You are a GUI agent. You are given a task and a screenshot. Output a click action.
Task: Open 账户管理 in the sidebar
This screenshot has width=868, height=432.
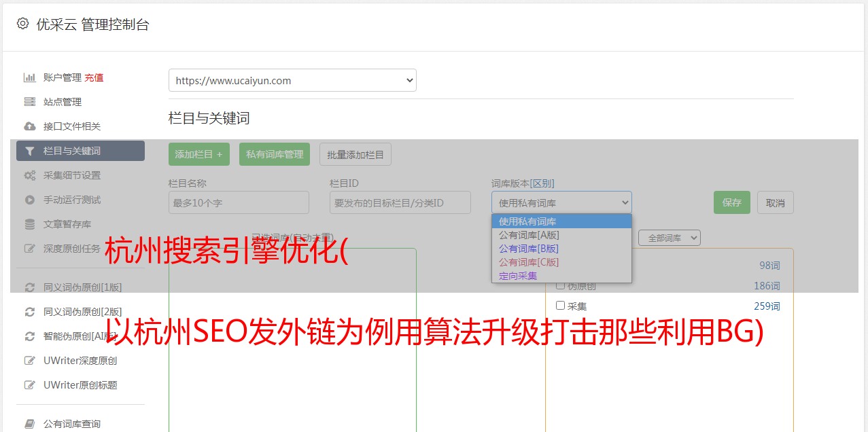(x=63, y=77)
